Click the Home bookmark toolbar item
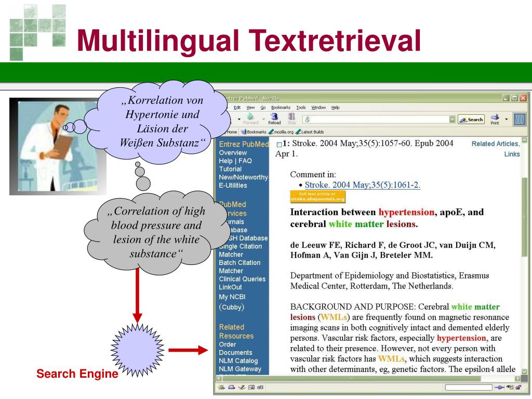Screen dimensions: 532x399 [x=231, y=131]
